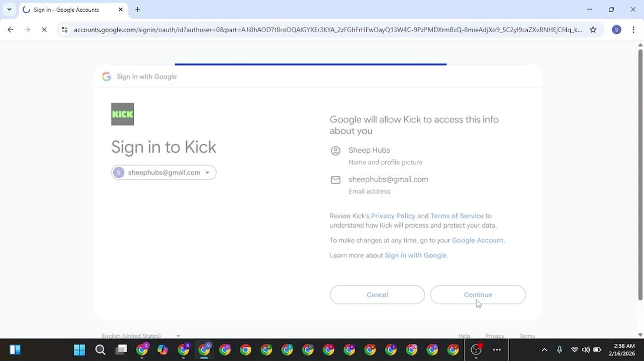This screenshot has height=361, width=644.
Task: Click the 'Sheep Hubs' name text
Action: [369, 150]
